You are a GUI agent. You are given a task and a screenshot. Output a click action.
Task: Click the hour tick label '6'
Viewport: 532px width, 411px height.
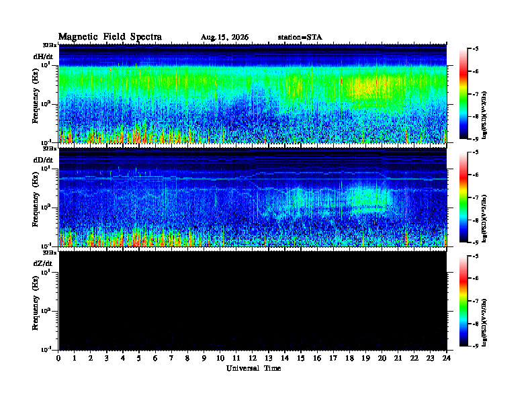[x=155, y=359]
